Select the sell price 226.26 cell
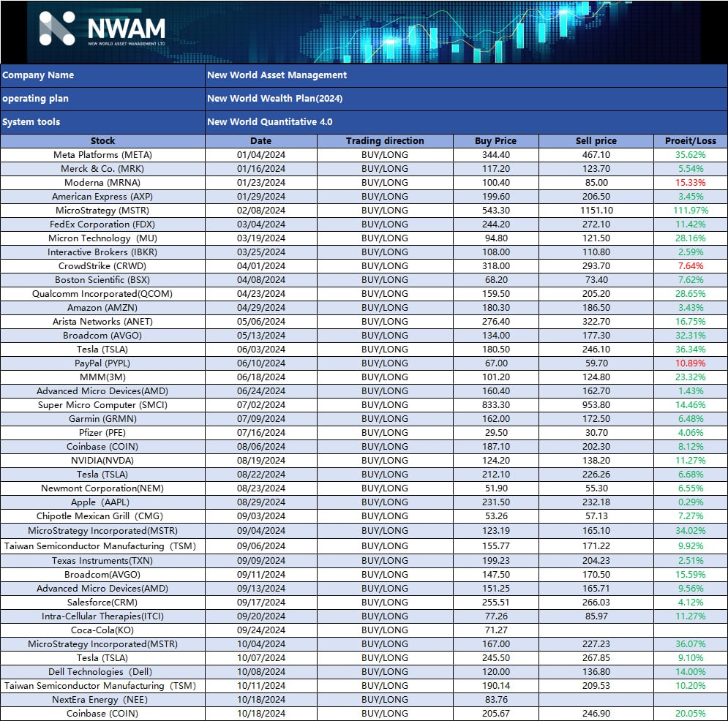The width and height of the screenshot is (728, 721). tap(596, 475)
